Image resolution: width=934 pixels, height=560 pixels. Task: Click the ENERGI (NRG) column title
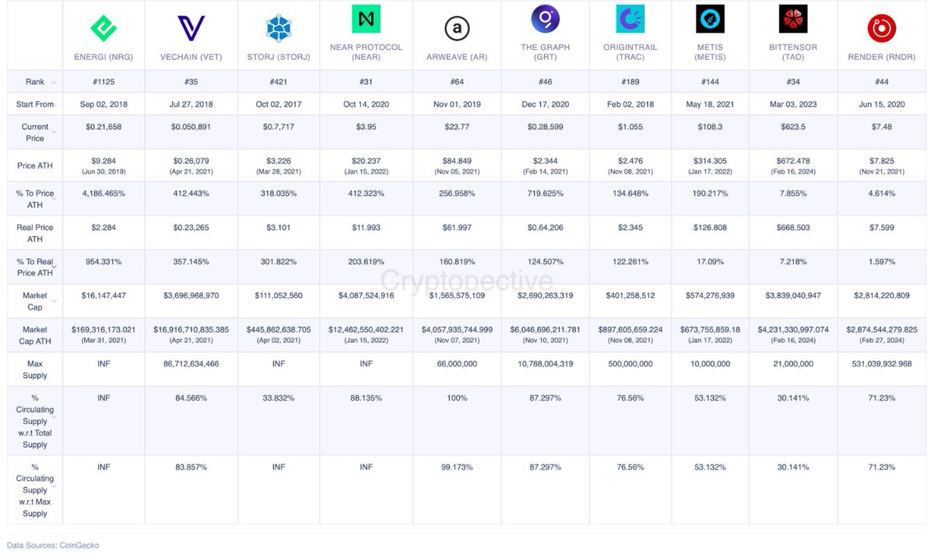coord(104,58)
